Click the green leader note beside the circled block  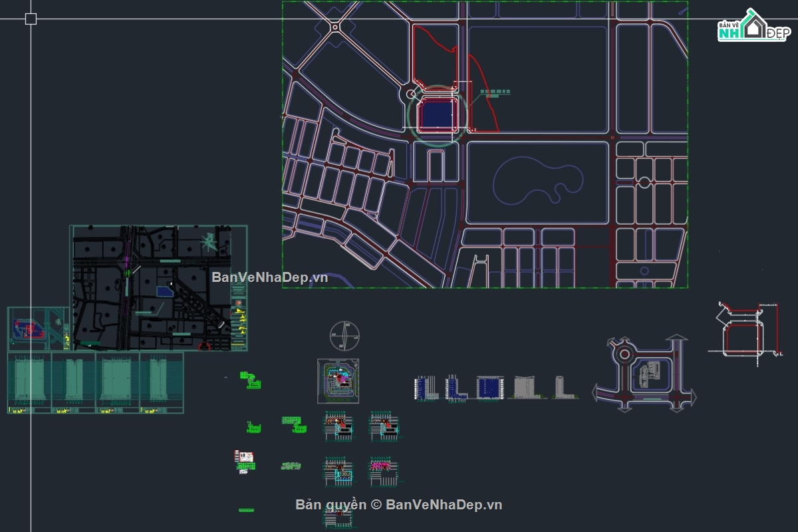[495, 93]
